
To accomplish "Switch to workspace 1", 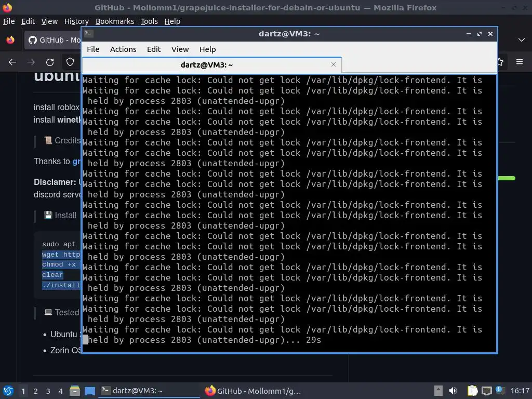I will [x=23, y=391].
